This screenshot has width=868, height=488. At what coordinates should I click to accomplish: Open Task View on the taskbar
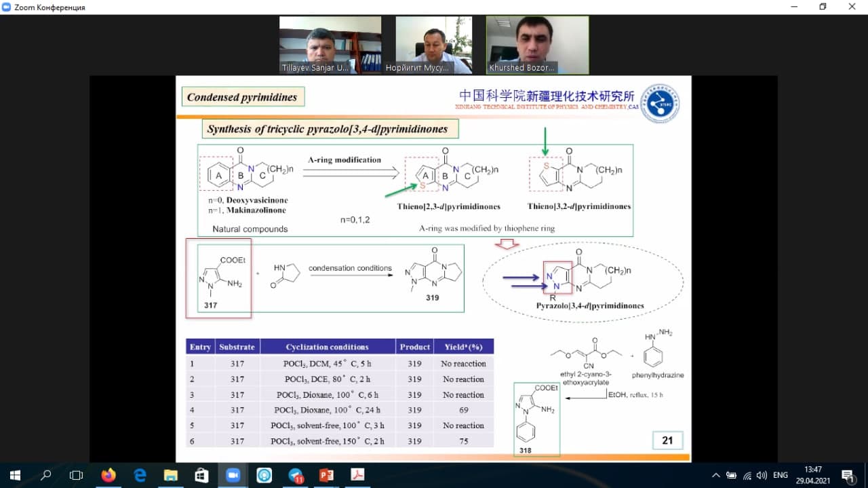click(x=77, y=475)
